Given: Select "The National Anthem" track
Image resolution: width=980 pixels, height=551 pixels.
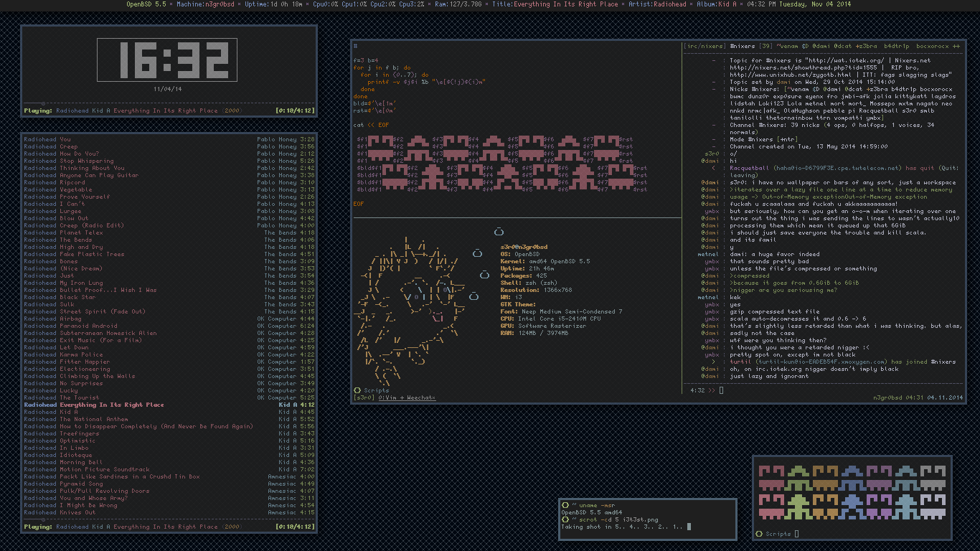Looking at the screenshot, I should [169, 419].
